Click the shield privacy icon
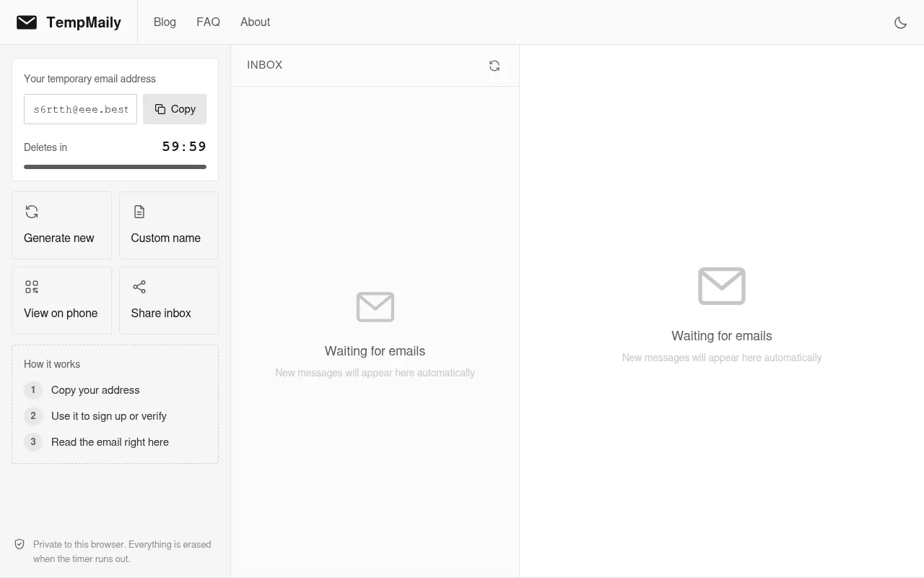 click(x=19, y=544)
